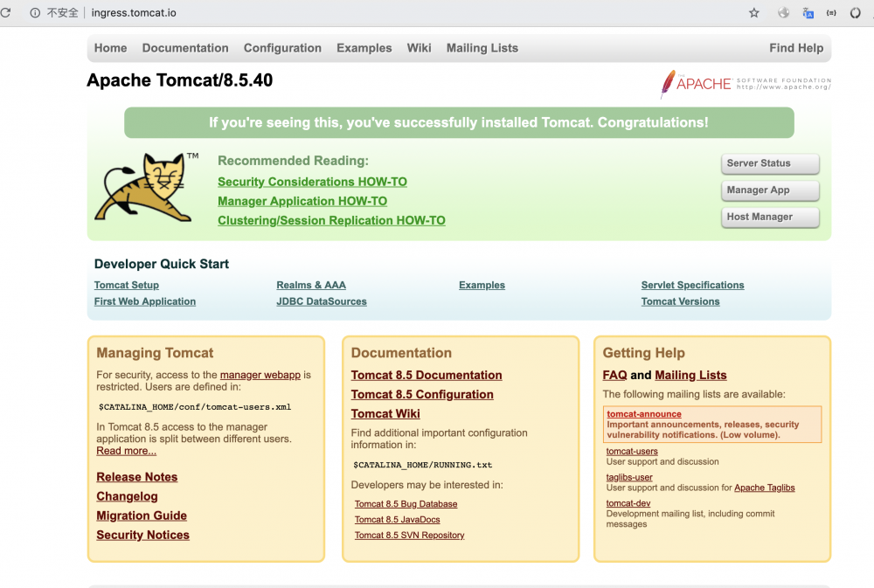Open the Google Translate extension icon
This screenshot has width=874, height=588.
(808, 13)
